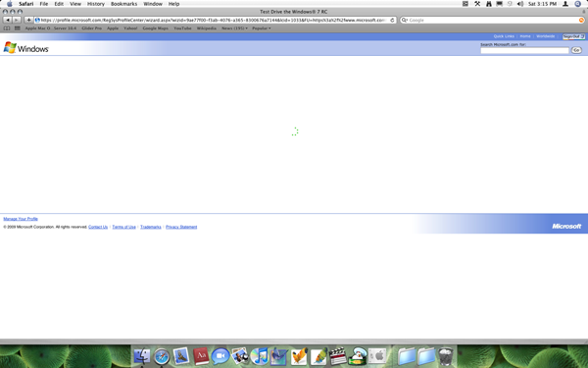This screenshot has height=368, width=588.
Task: Launch iTunes from the Dock
Action: click(x=259, y=356)
